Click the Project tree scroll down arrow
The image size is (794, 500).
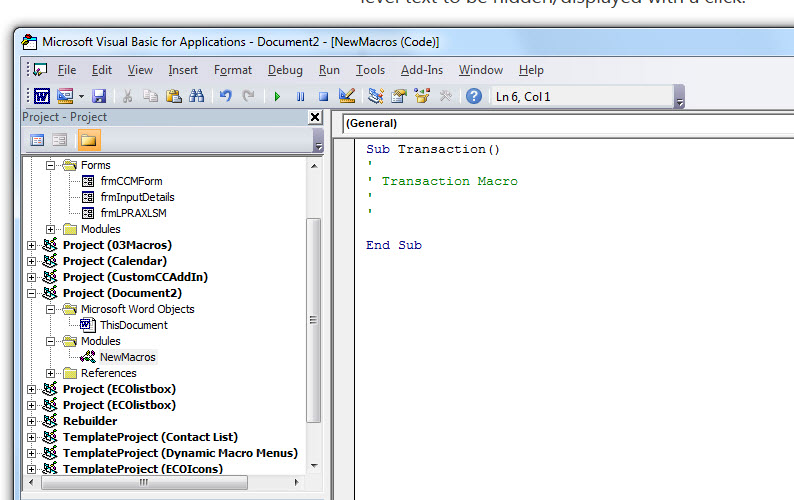pos(314,466)
